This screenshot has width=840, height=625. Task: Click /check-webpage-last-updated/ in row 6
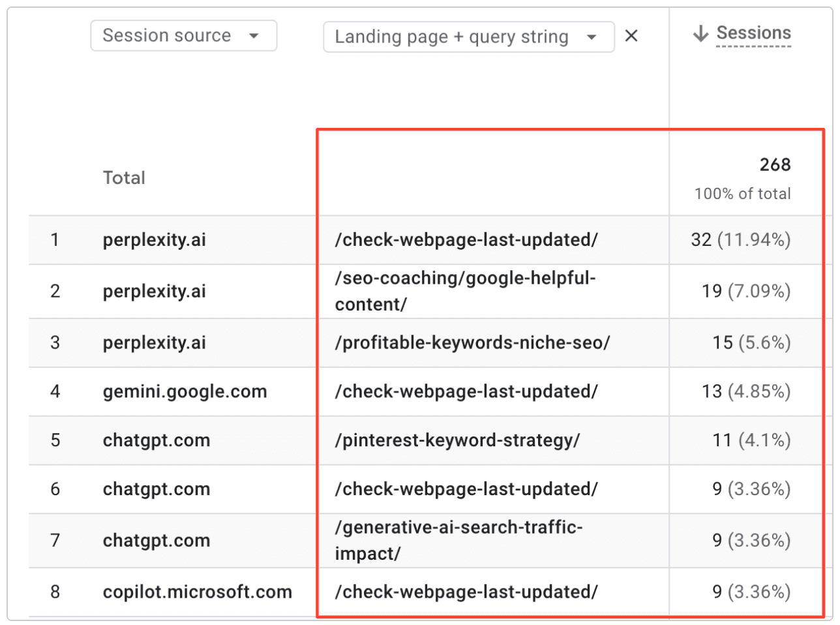[466, 489]
